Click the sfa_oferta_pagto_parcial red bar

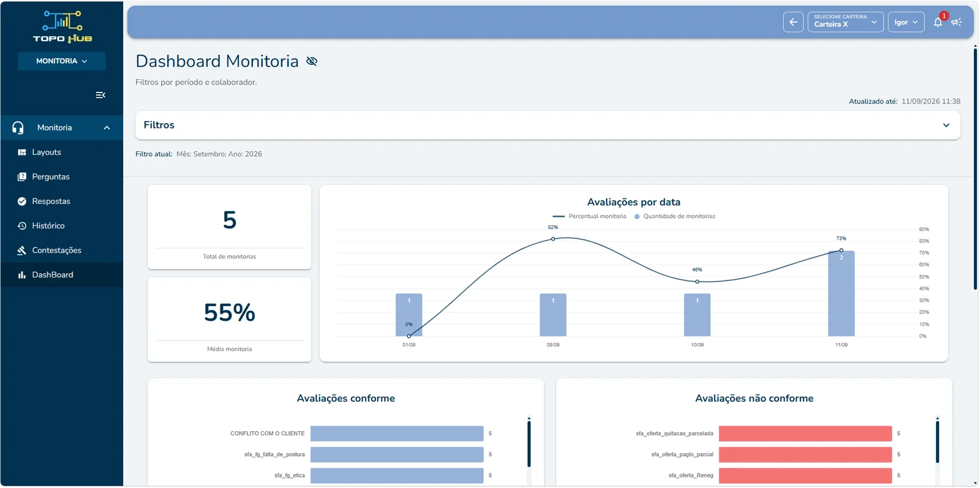pos(805,454)
